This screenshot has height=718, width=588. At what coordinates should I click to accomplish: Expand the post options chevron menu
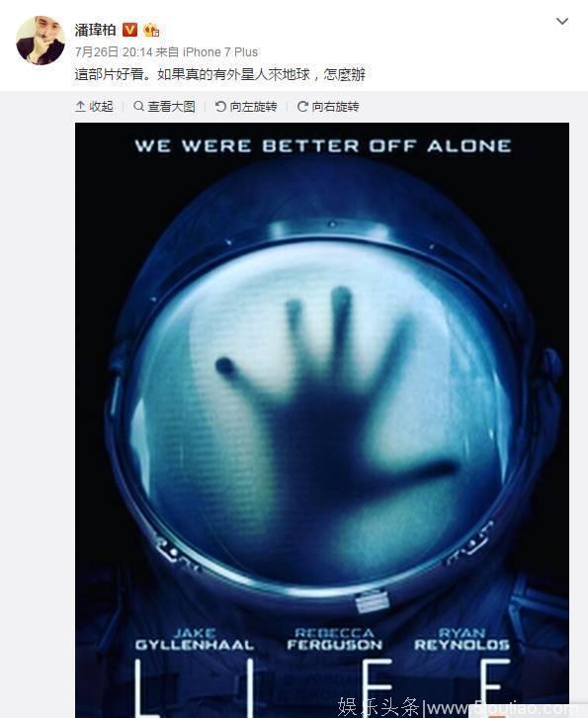point(562,21)
